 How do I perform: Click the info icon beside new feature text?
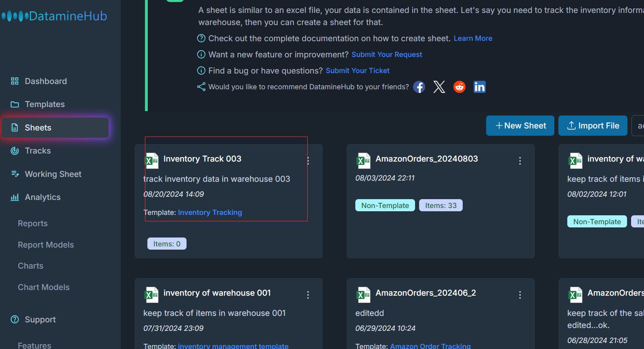click(x=201, y=55)
